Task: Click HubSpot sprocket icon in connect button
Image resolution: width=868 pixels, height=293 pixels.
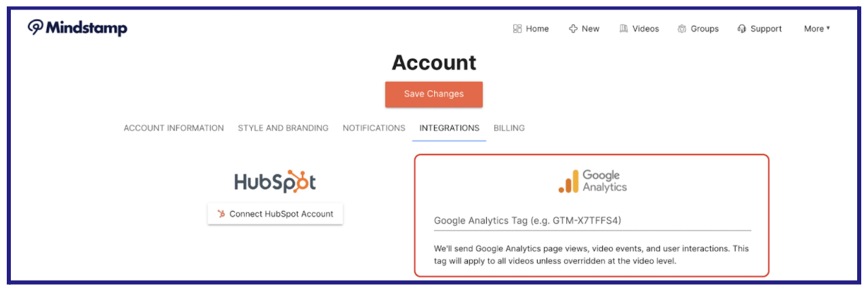Action: (221, 214)
